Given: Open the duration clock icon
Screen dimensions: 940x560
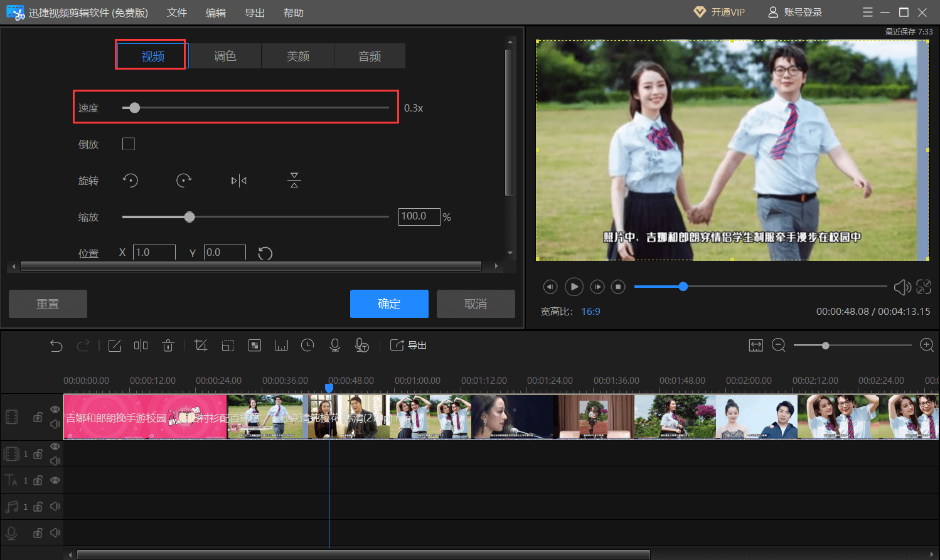Looking at the screenshot, I should point(307,346).
